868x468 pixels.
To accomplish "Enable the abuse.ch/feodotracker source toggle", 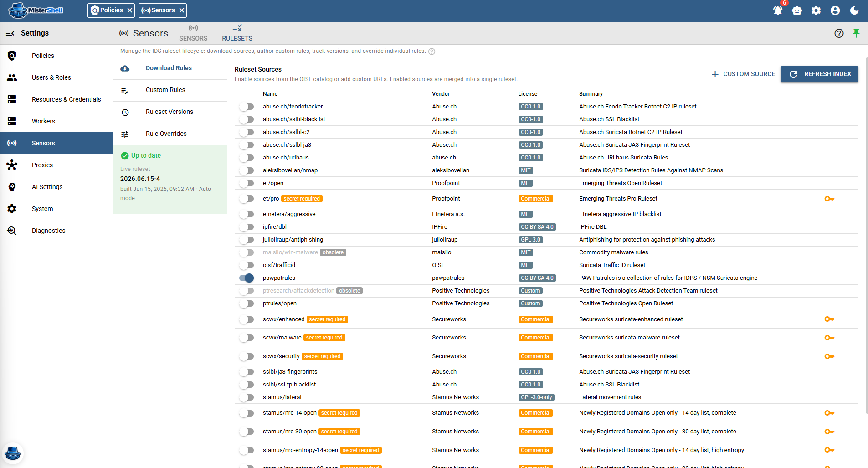I will coord(247,107).
